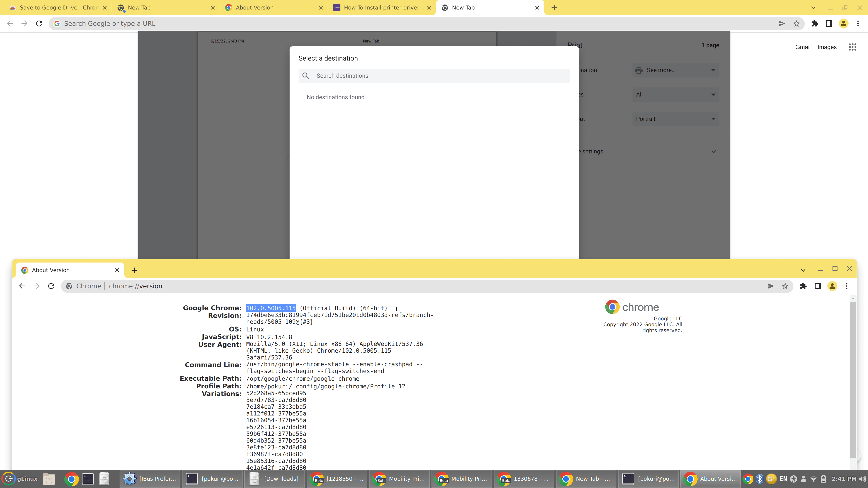Viewport: 868px width, 488px height.
Task: Launch Chrome from the taskbar launcher icon
Action: [x=71, y=479]
